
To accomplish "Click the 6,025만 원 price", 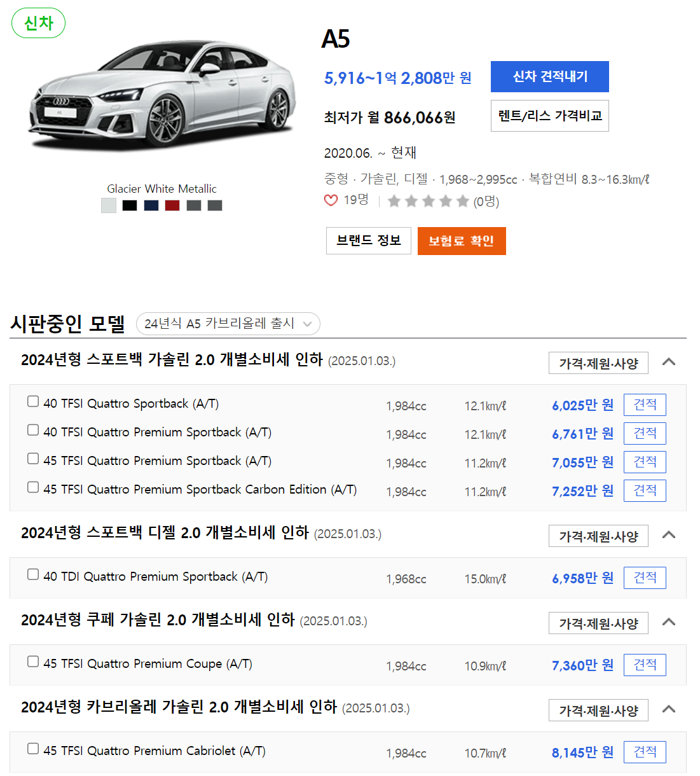I will point(582,405).
